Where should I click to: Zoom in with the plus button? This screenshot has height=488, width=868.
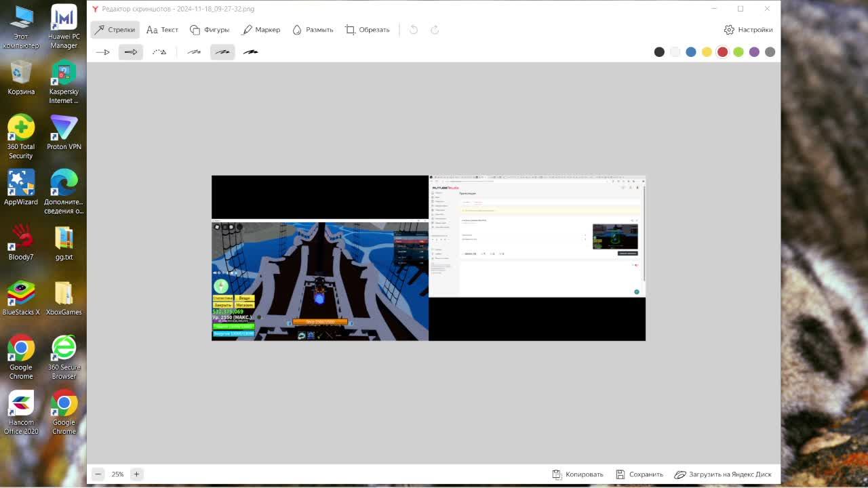pyautogui.click(x=136, y=474)
